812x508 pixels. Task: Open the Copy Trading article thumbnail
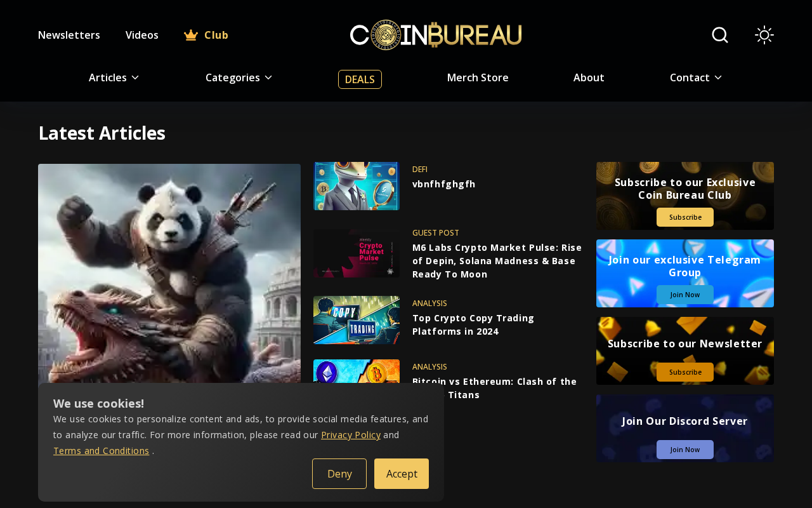coord(357,320)
